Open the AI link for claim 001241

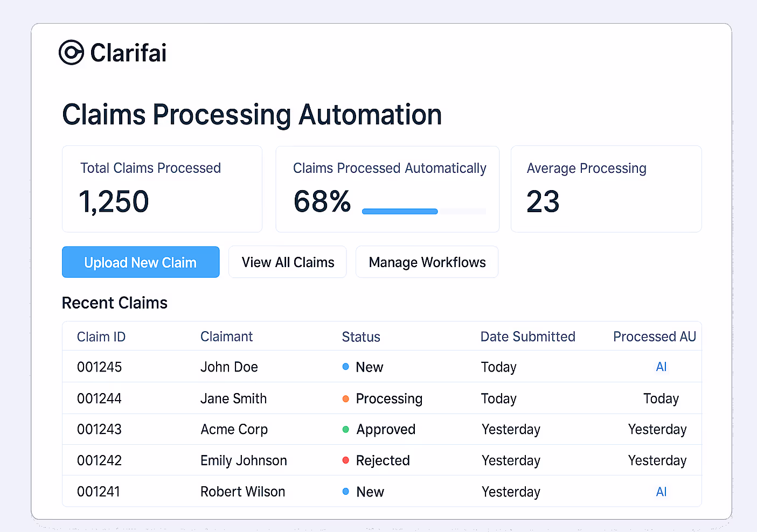pos(661,492)
